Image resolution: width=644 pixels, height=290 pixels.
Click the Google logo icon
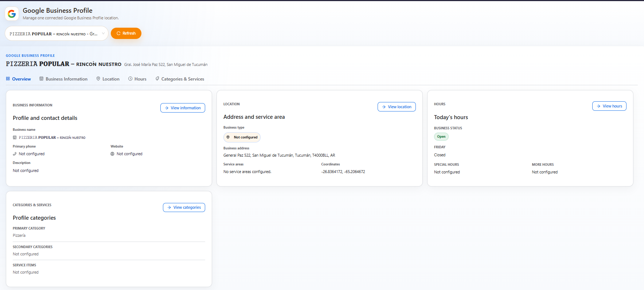[x=12, y=14]
